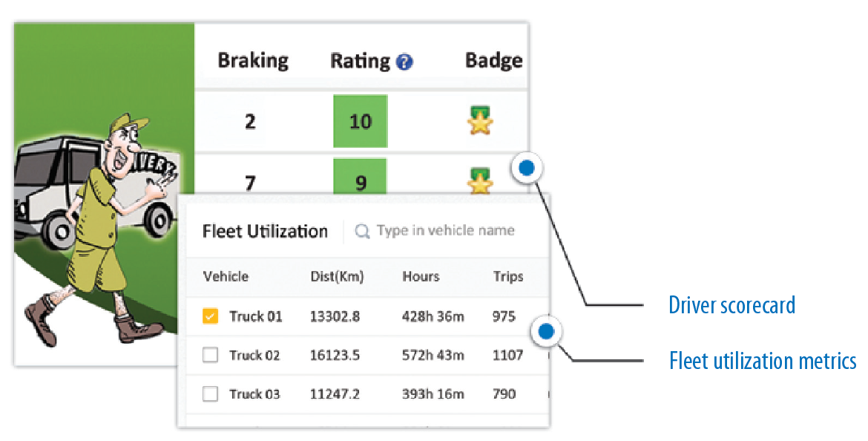Click the search magnifier icon

coord(362,232)
